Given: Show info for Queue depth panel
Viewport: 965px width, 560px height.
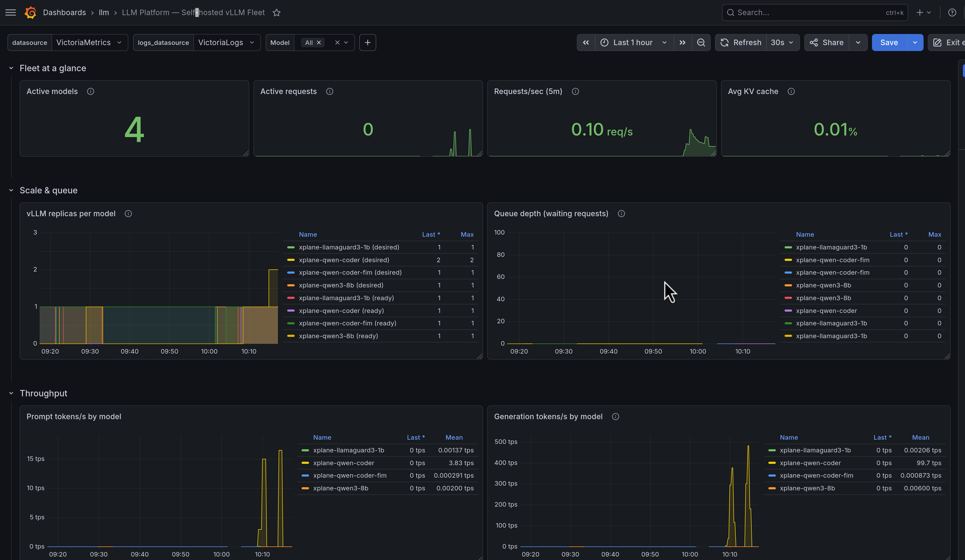Looking at the screenshot, I should 621,214.
